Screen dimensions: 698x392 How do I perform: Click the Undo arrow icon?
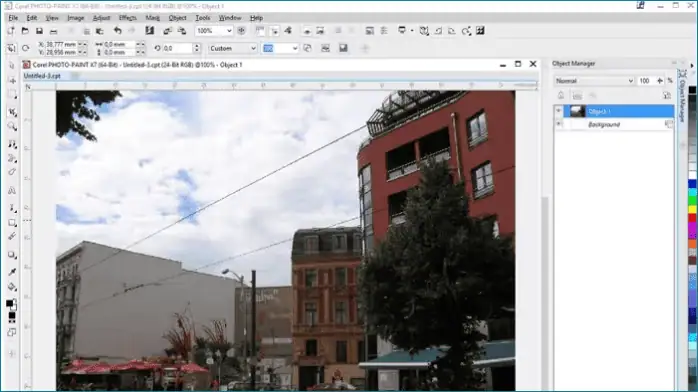(x=118, y=31)
